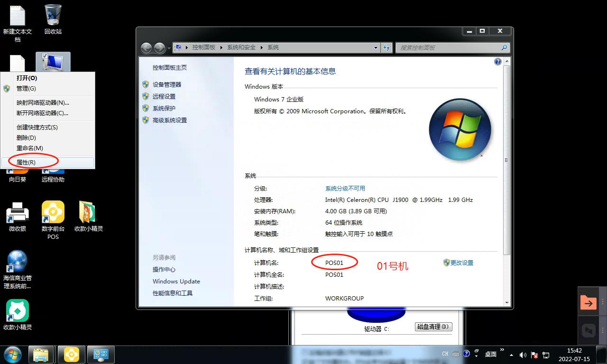Screen dimensions: 607x364
Task: Open the Recycle Bin (回收站) desktop icon
Action: (53, 19)
